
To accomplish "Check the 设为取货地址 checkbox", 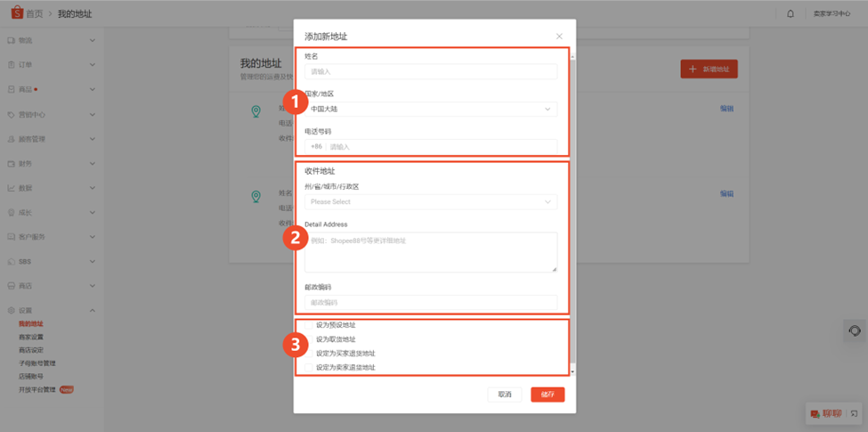I will click(x=309, y=339).
